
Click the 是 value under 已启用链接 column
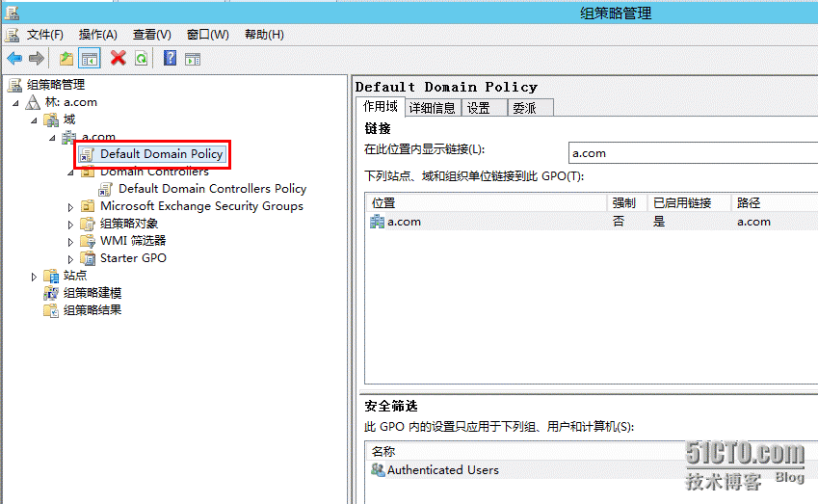pos(659,222)
